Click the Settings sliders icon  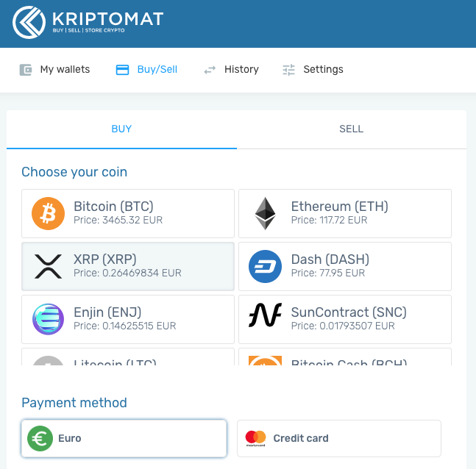pyautogui.click(x=288, y=70)
